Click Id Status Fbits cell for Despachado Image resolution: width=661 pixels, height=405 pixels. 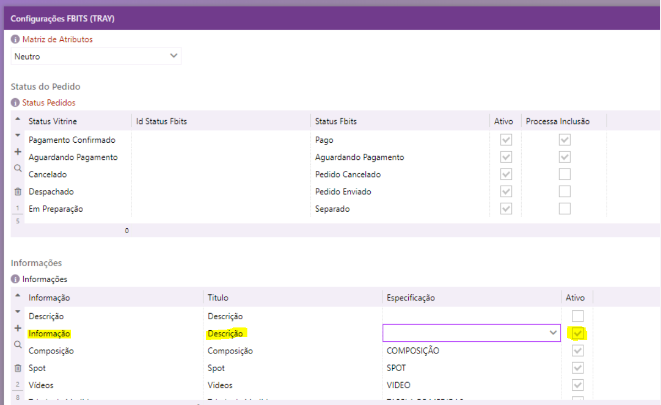pyautogui.click(x=219, y=191)
